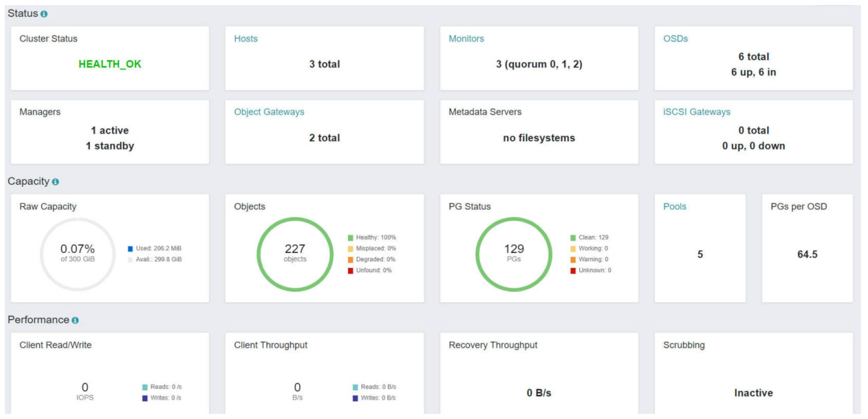Click the HEALTH_OK cluster status text
868x419 pixels.
tap(109, 64)
